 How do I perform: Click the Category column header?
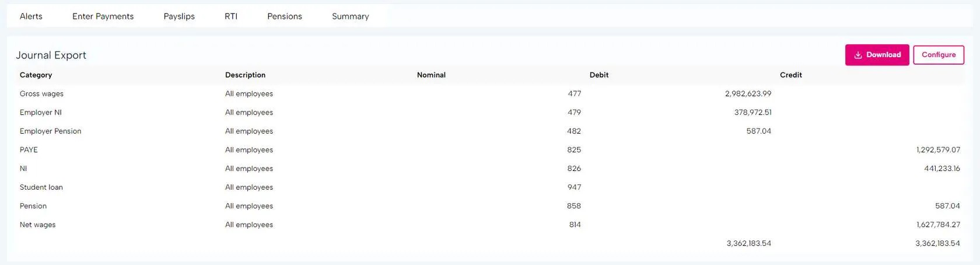pyautogui.click(x=36, y=75)
